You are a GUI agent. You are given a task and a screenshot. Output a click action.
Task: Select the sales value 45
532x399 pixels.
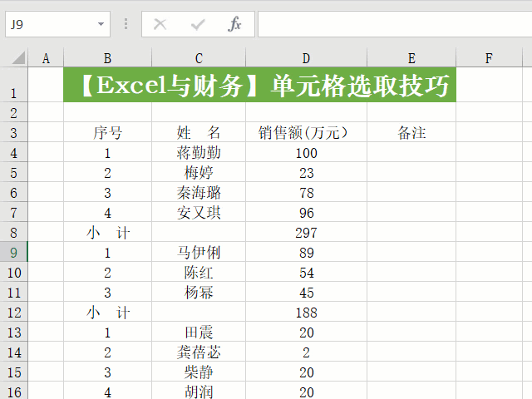tap(307, 292)
